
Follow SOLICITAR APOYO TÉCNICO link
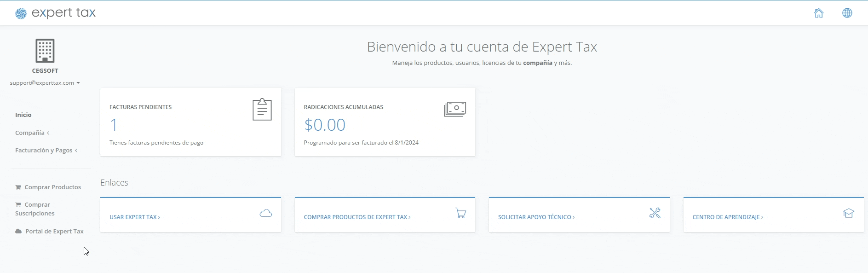pos(536,217)
